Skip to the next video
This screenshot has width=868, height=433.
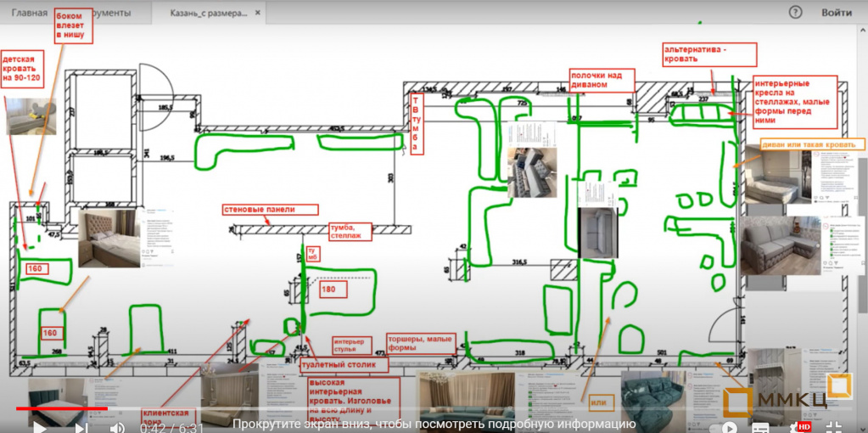pyautogui.click(x=81, y=427)
